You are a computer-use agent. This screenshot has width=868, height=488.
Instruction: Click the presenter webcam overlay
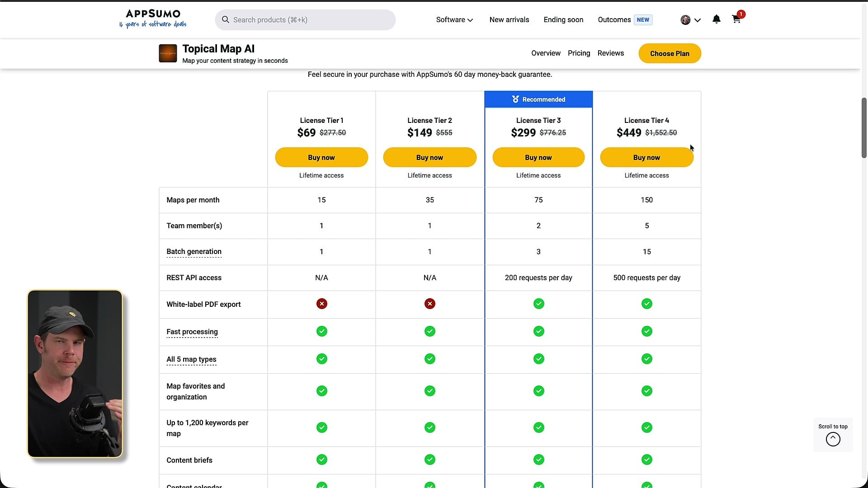click(75, 374)
